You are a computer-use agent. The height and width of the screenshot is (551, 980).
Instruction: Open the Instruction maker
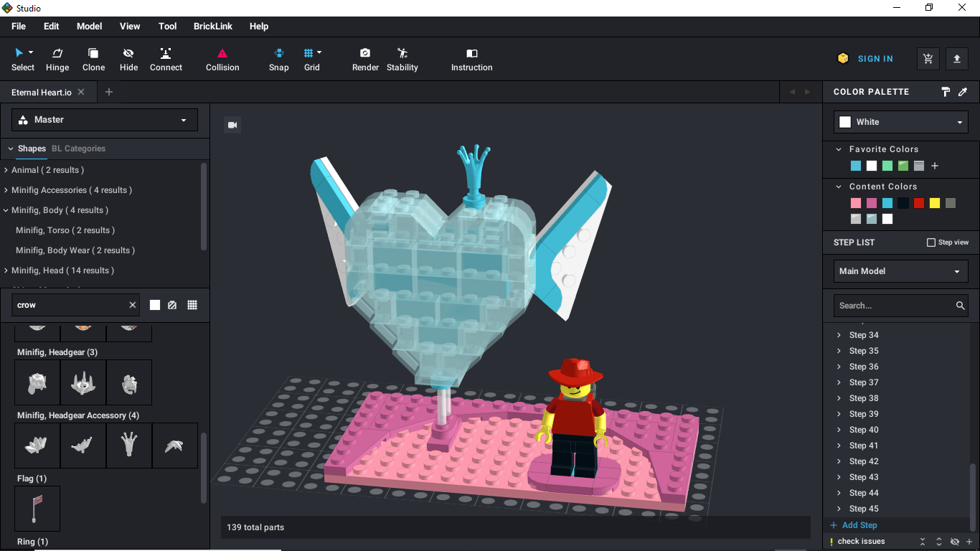[x=471, y=59]
